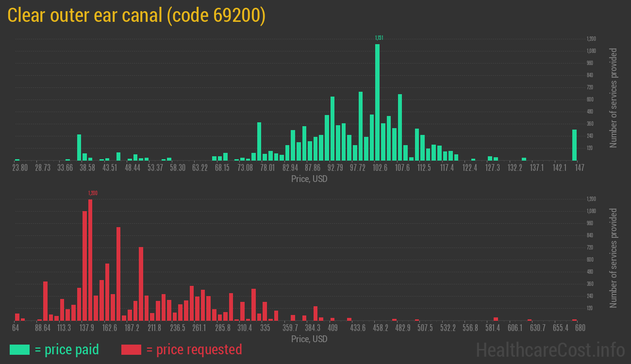Image resolution: width=631 pixels, height=364 pixels.
Task: Click the red 1,200 peak value label
Action: pyautogui.click(x=92, y=193)
